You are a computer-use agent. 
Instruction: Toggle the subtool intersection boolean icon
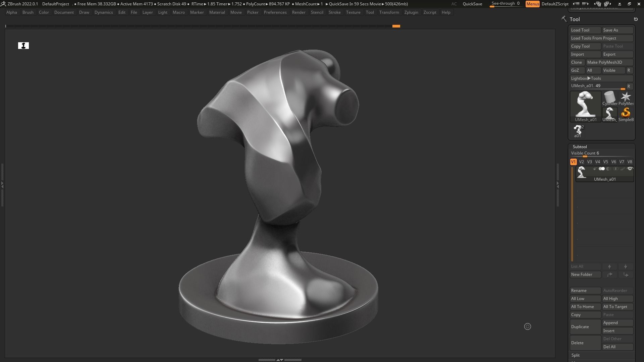pos(615,169)
